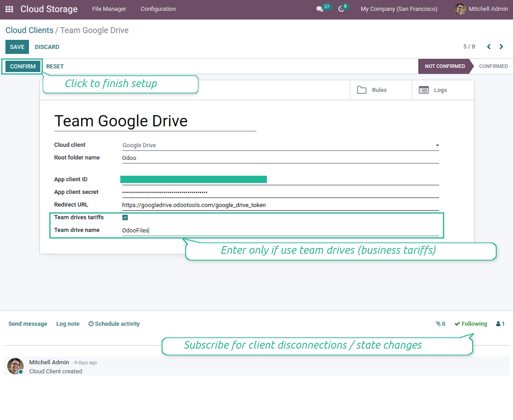The height and width of the screenshot is (420, 513).
Task: Go to previous record arrow
Action: 489,47
